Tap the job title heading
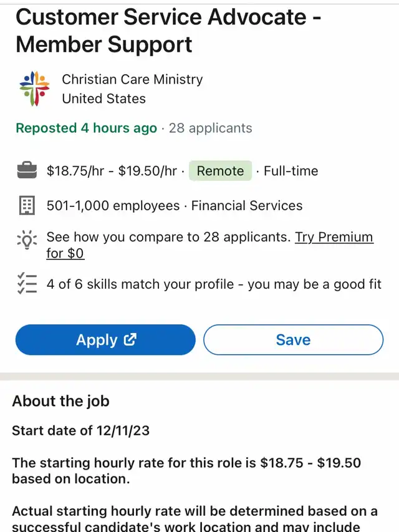 (x=168, y=31)
